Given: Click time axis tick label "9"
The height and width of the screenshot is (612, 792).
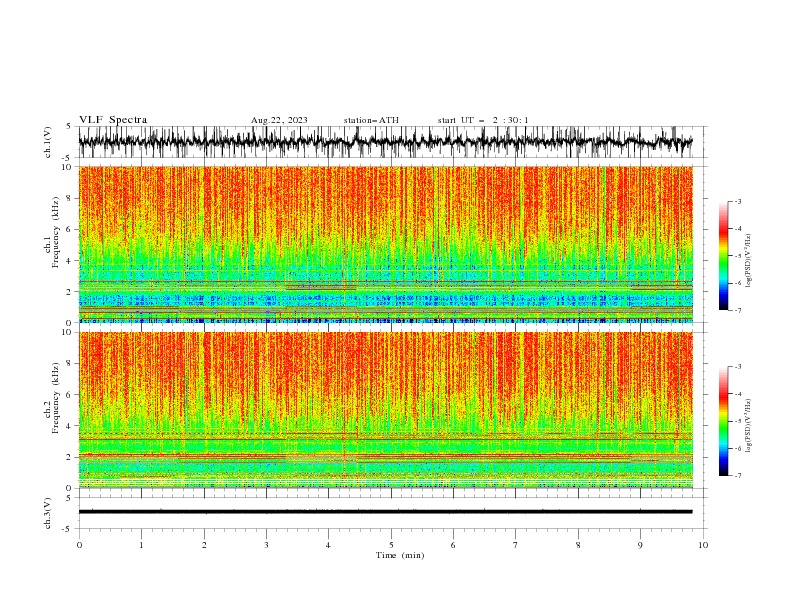Looking at the screenshot, I should coord(640,545).
